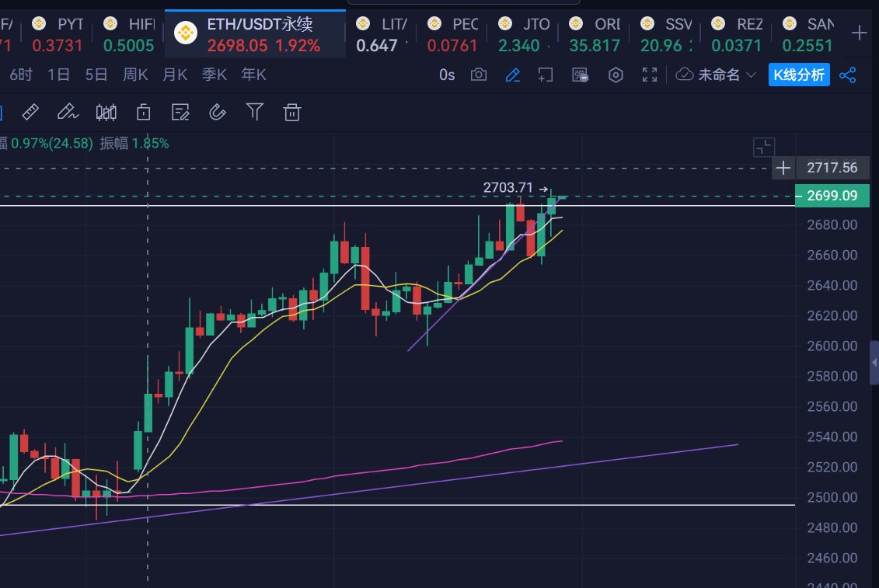The image size is (879, 588).
Task: Click the 2699.09 current price label
Action: tap(832, 196)
